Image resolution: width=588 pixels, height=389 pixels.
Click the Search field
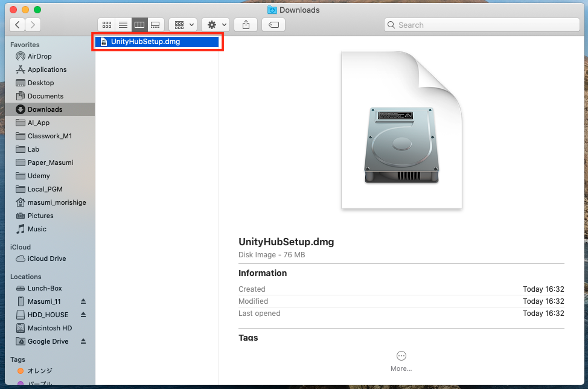click(x=482, y=25)
